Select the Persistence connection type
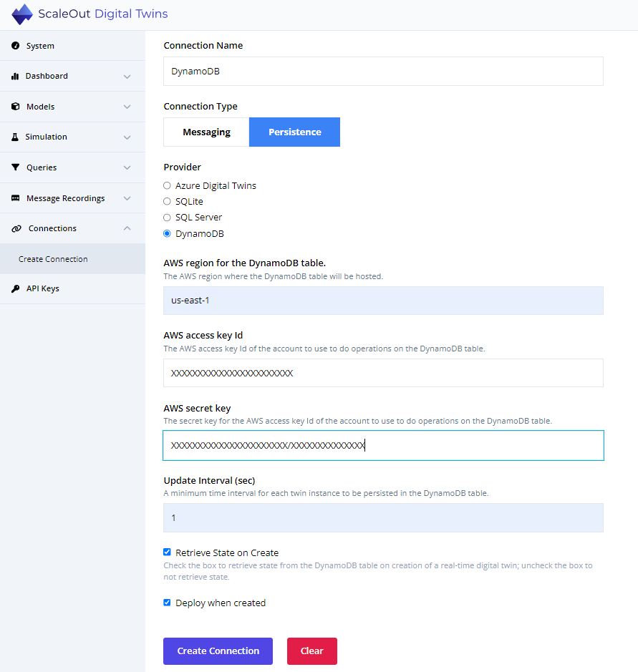The image size is (638, 672). coord(294,132)
